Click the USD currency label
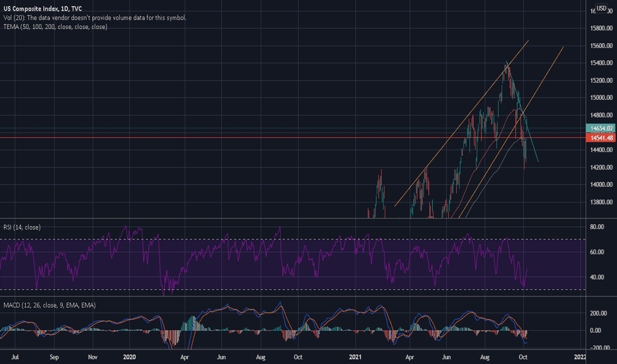 click(x=601, y=8)
